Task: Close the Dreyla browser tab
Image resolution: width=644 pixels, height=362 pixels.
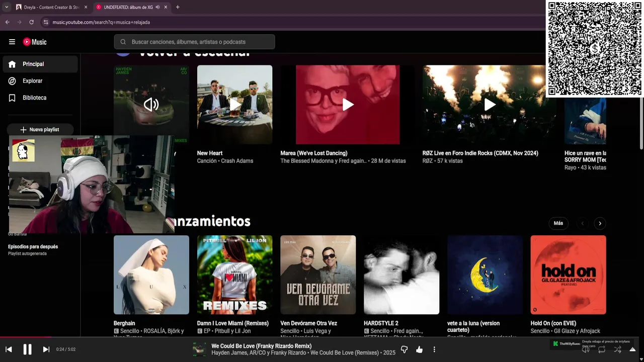Action: pos(86,7)
